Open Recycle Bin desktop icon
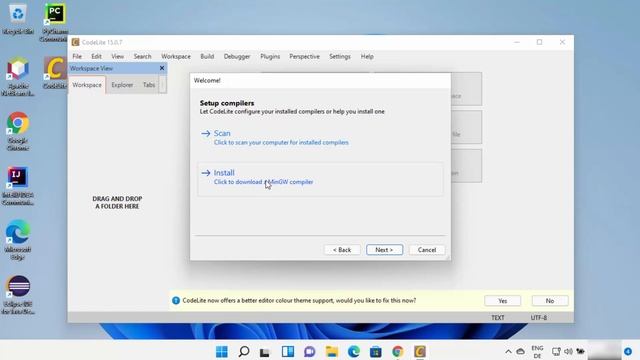The height and width of the screenshot is (360, 640). click(18, 20)
